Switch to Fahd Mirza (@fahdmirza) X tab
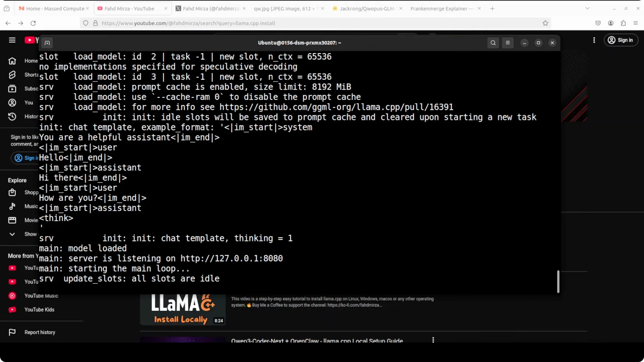Image resolution: width=644 pixels, height=362 pixels. tap(211, 9)
